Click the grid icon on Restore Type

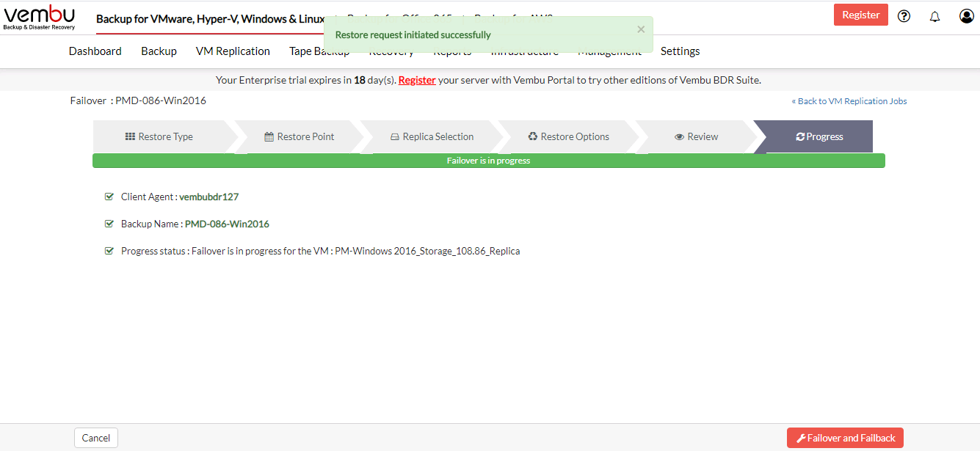click(130, 136)
